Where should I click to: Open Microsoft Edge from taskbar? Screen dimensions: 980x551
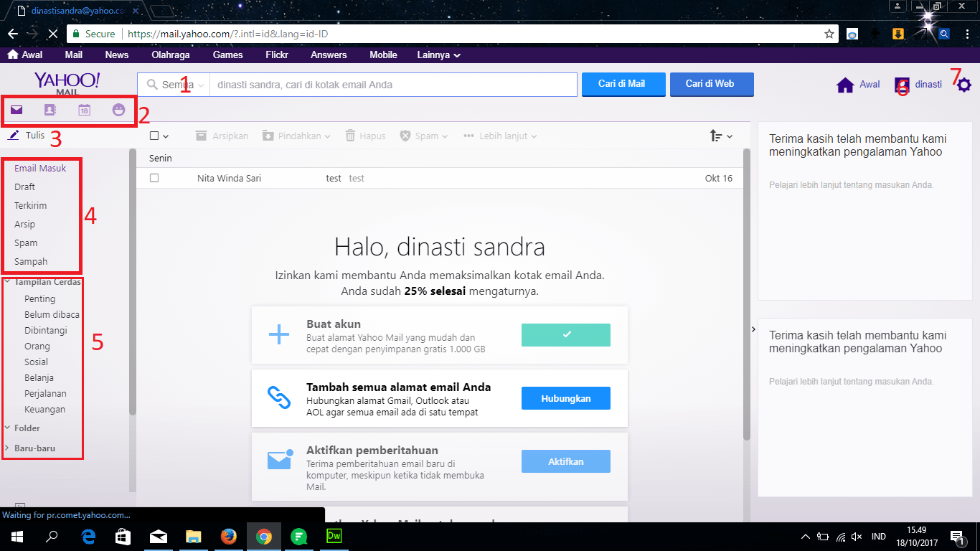tap(89, 536)
